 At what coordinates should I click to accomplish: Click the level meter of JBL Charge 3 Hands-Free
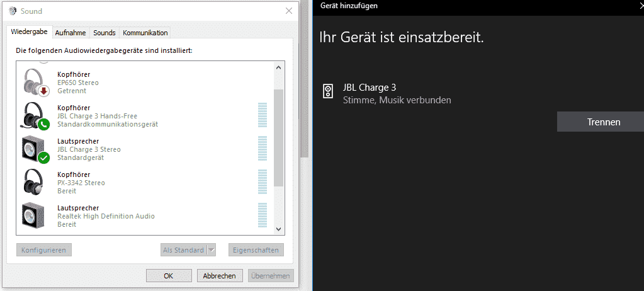263,115
